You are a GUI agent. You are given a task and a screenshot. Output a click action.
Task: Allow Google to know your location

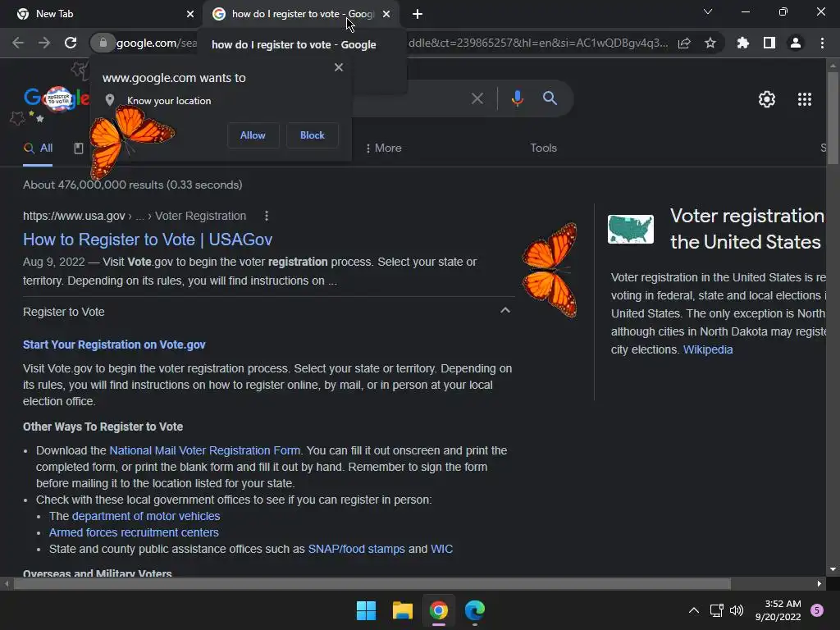(x=253, y=135)
